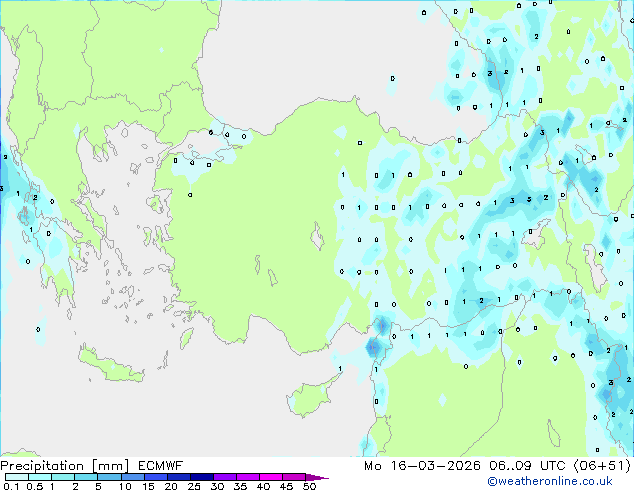Screen dimensions: 634x490
Task: Click the '(06+51)' forecast offset text
Action: 602,466
